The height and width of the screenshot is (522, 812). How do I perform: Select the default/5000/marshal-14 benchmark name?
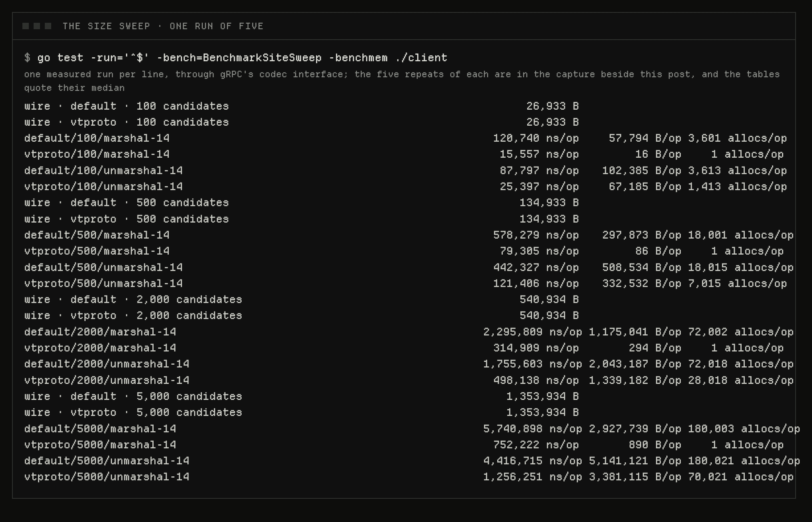[100, 429]
